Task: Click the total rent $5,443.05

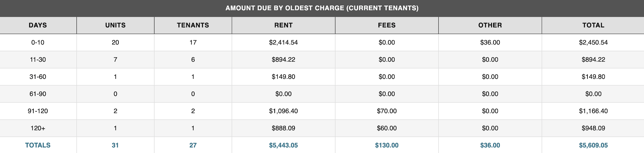Action: tap(283, 145)
